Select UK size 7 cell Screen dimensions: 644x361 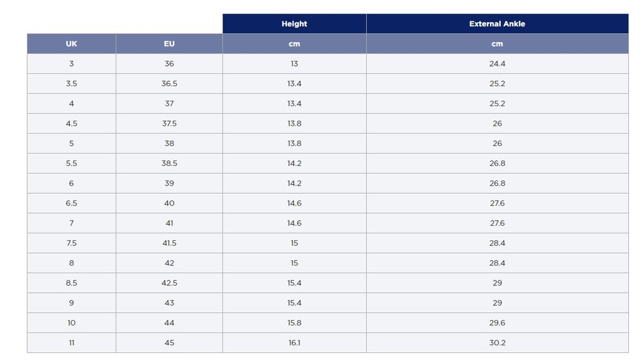pos(72,223)
